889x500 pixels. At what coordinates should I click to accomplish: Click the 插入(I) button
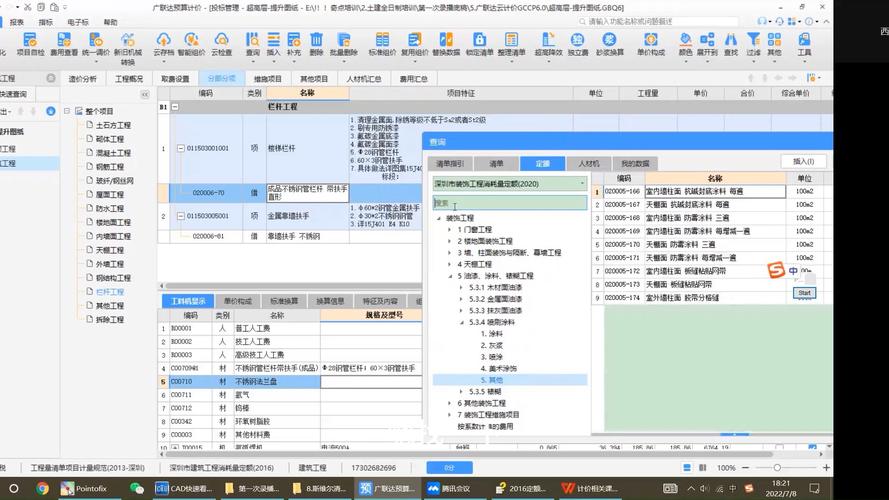[x=803, y=162]
